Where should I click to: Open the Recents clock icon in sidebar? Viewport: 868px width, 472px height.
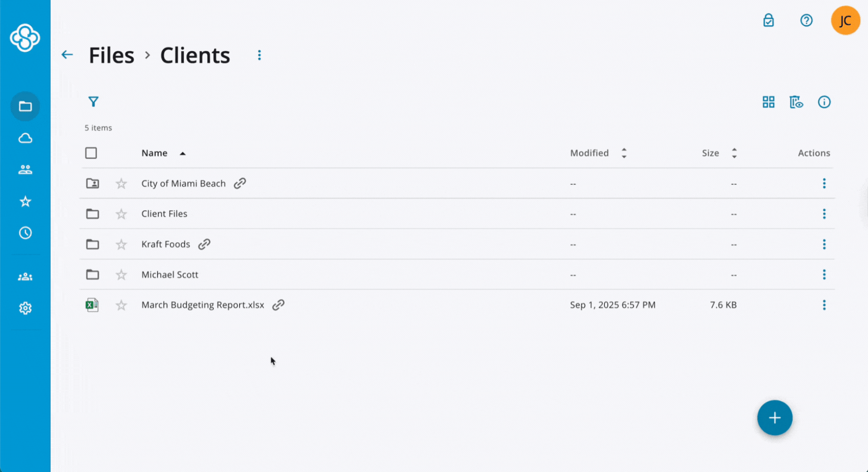[x=25, y=233]
